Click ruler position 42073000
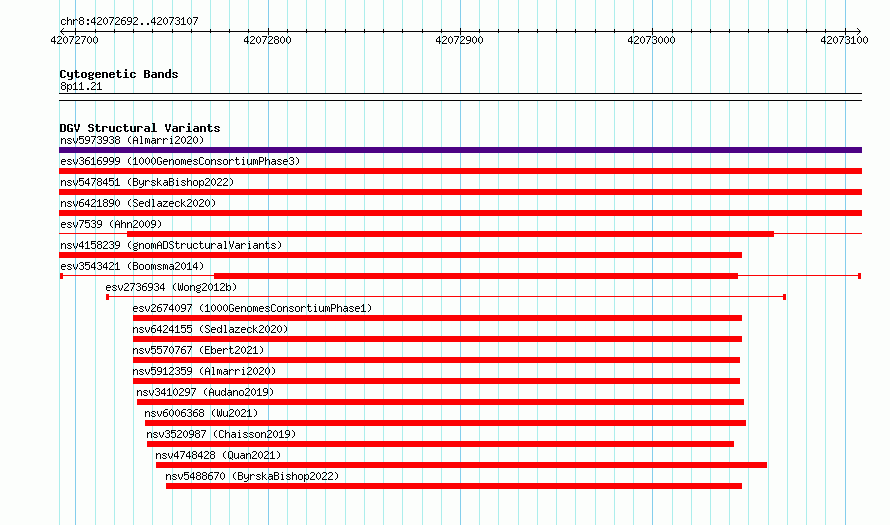 click(x=652, y=40)
